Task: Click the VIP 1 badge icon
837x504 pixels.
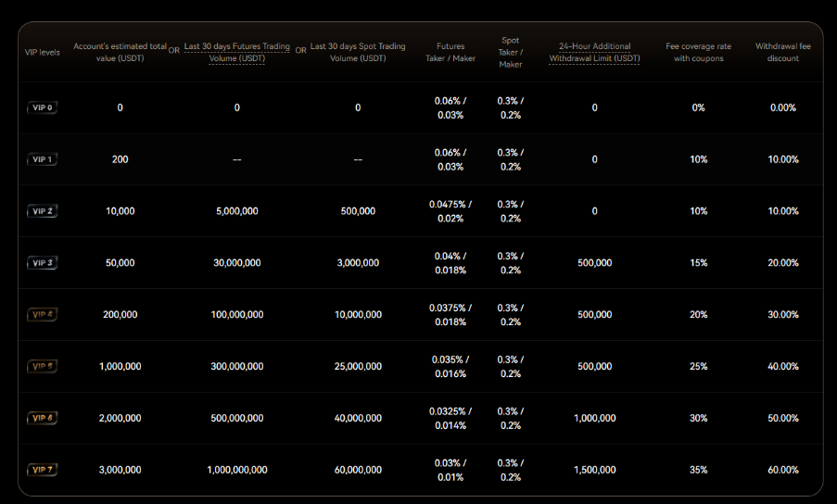Action: point(42,159)
